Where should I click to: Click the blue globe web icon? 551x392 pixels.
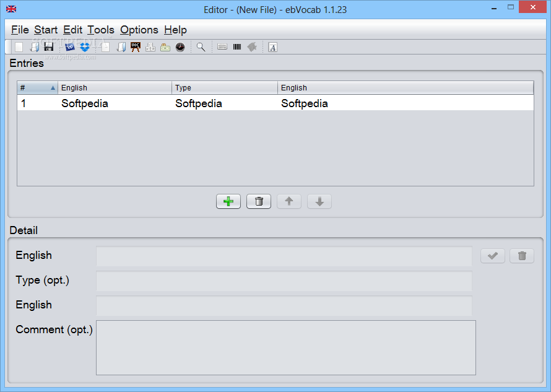(70, 47)
